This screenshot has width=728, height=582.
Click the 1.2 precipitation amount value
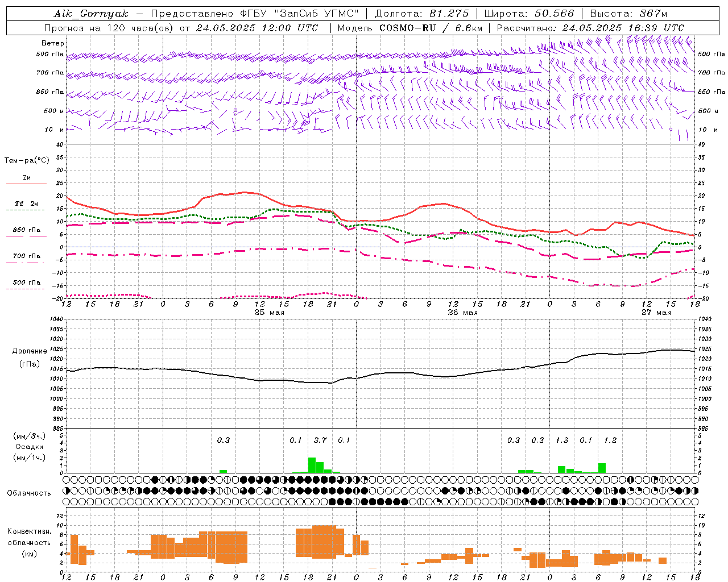(x=610, y=440)
